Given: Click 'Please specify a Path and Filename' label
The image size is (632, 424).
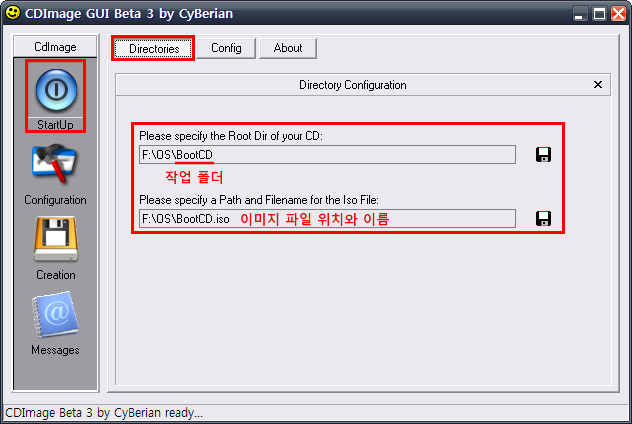Looking at the screenshot, I should 259,200.
